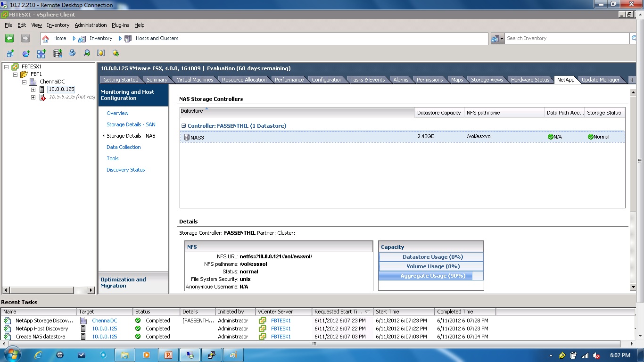
Task: Open the shield permissions icon in the toolbar
Action: [x=102, y=53]
